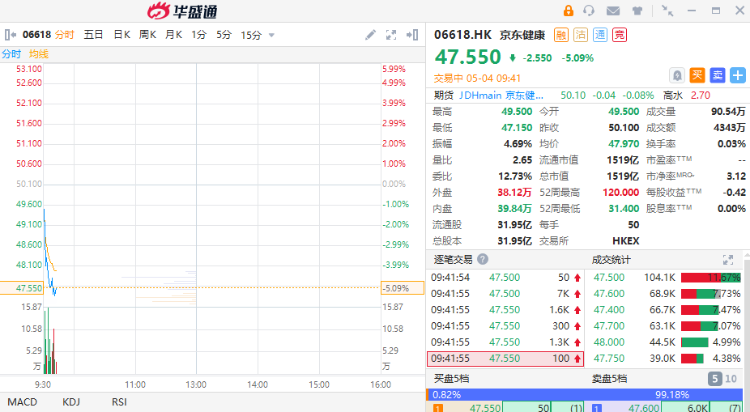The image size is (750, 412).
Task: Collapse the left panel beside 06618
Action: 10,35
